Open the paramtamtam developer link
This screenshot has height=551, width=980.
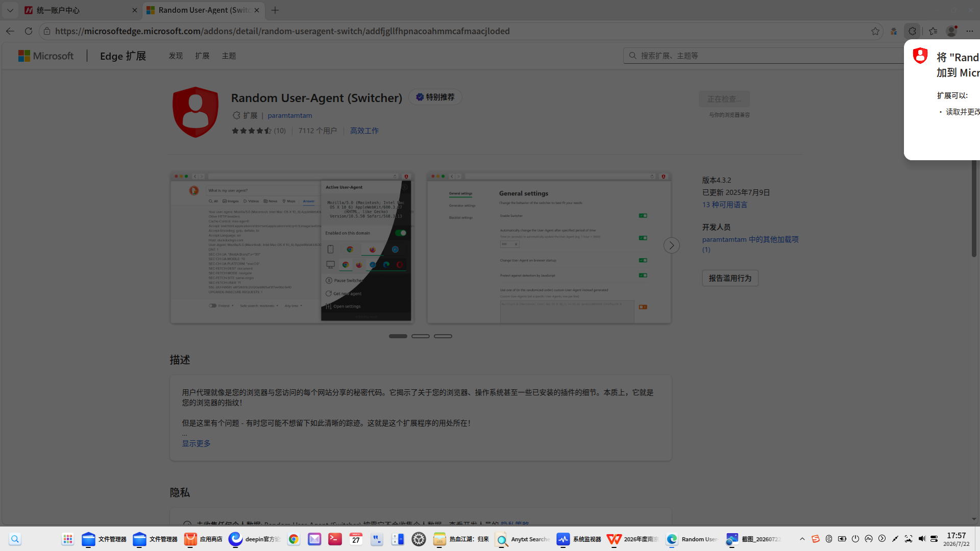(x=290, y=115)
